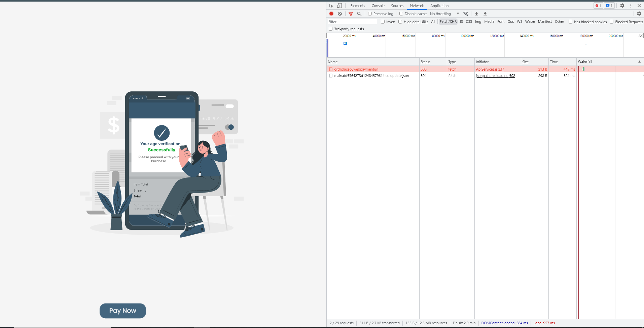Open the Application tab
This screenshot has height=328, width=644.
click(439, 6)
